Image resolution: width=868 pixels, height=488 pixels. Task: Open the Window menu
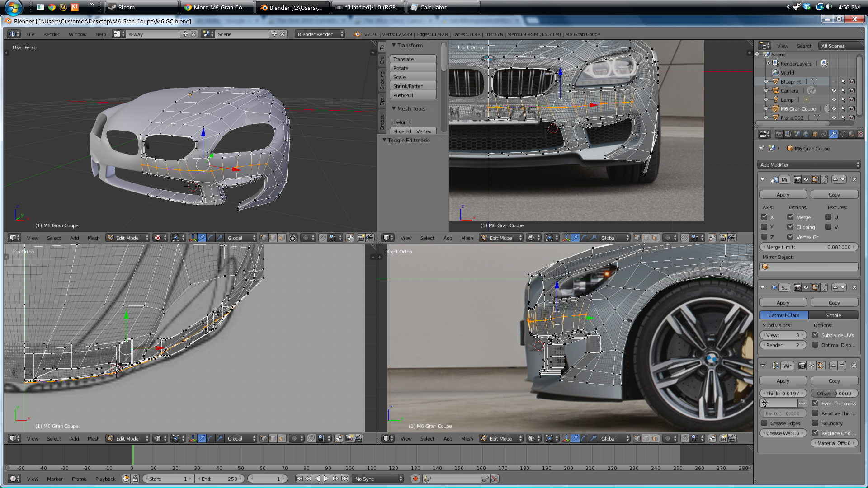click(x=77, y=34)
